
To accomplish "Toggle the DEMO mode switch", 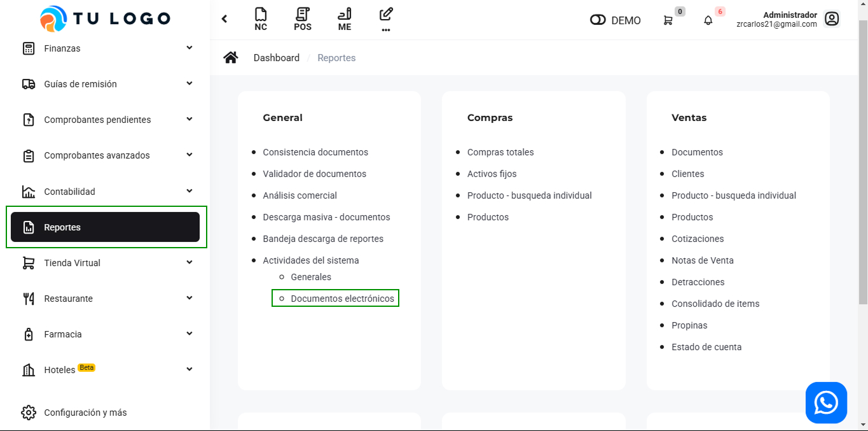I will click(598, 20).
